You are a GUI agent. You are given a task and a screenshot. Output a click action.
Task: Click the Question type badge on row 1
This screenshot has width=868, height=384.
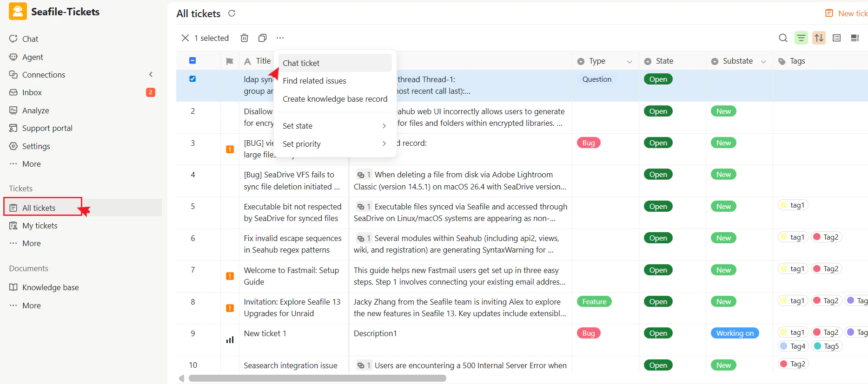pyautogui.click(x=596, y=79)
